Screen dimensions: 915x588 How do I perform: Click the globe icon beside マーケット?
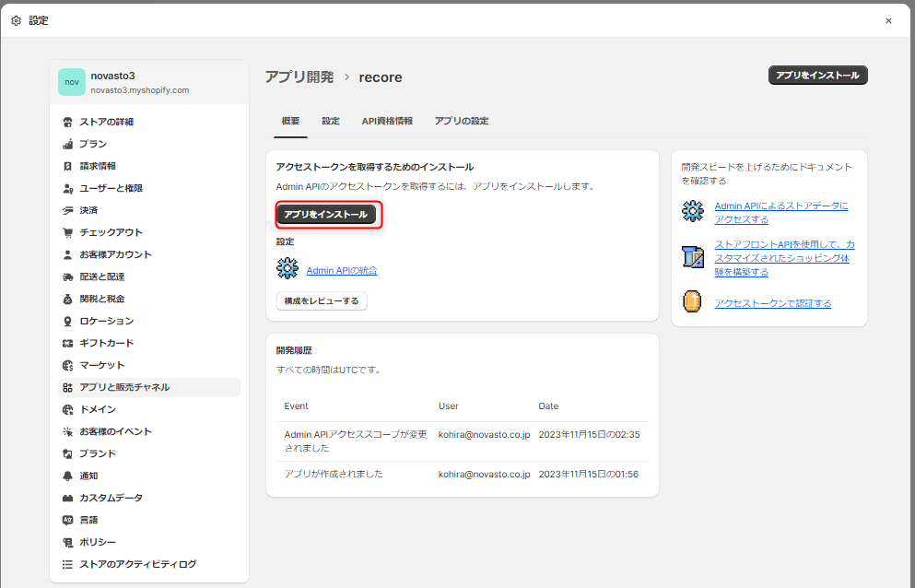[x=67, y=366]
